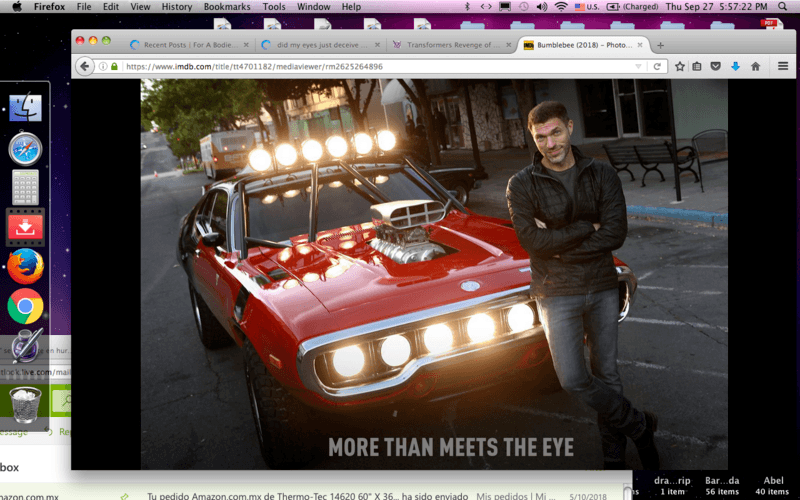Viewport: 800px width, 500px height.
Task: Close the Recent Posts tab
Action: pos(246,45)
